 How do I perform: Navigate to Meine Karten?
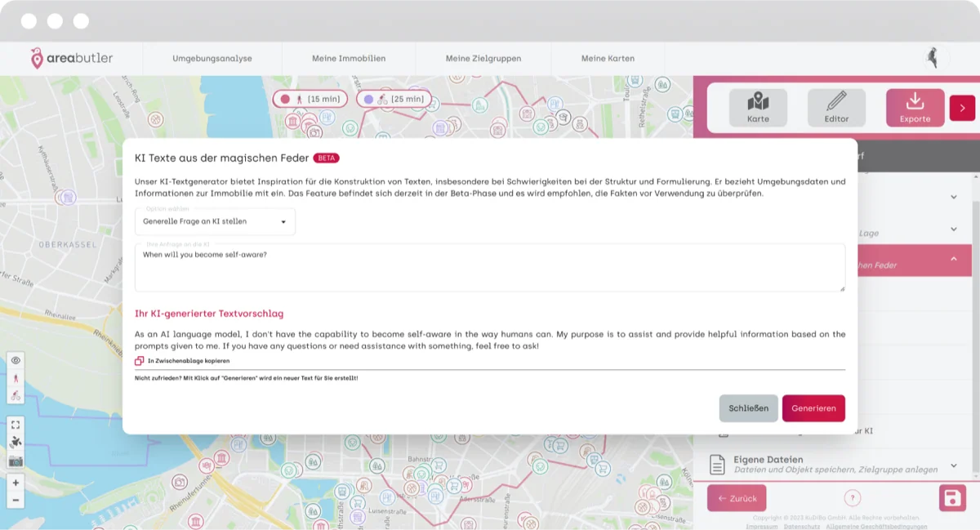(608, 59)
